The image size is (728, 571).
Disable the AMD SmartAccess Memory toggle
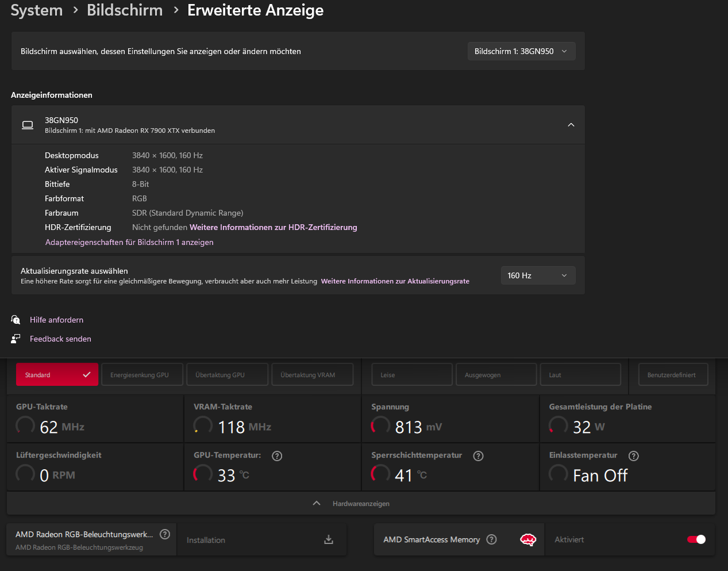coord(696,539)
